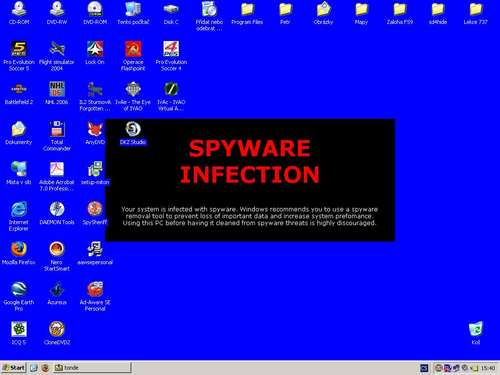The height and width of the screenshot is (375, 500).
Task: Open the Místa v síti network icon
Action: tap(19, 169)
